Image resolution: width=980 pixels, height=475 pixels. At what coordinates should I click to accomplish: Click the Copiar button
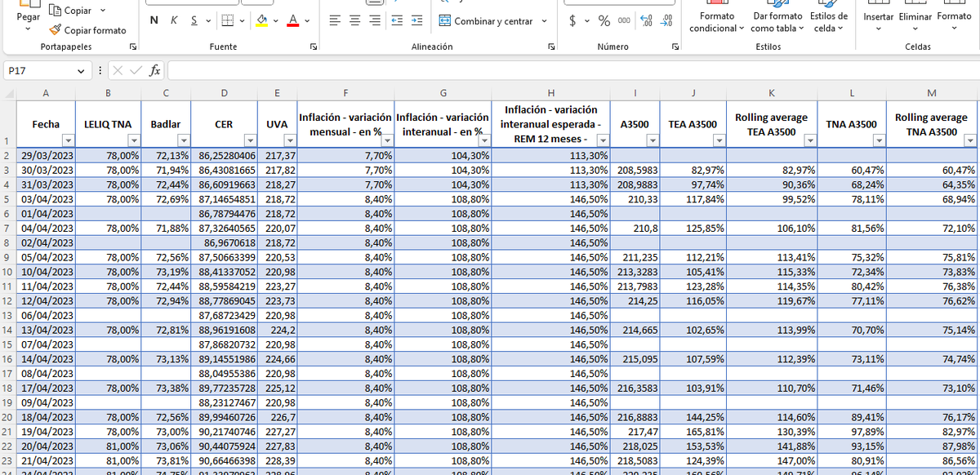click(x=71, y=11)
